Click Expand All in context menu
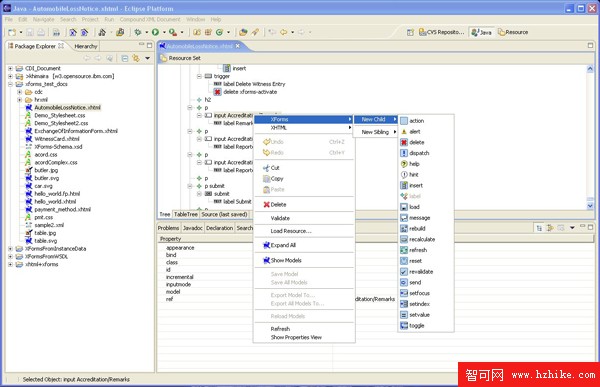This screenshot has height=387, width=600. tap(283, 245)
